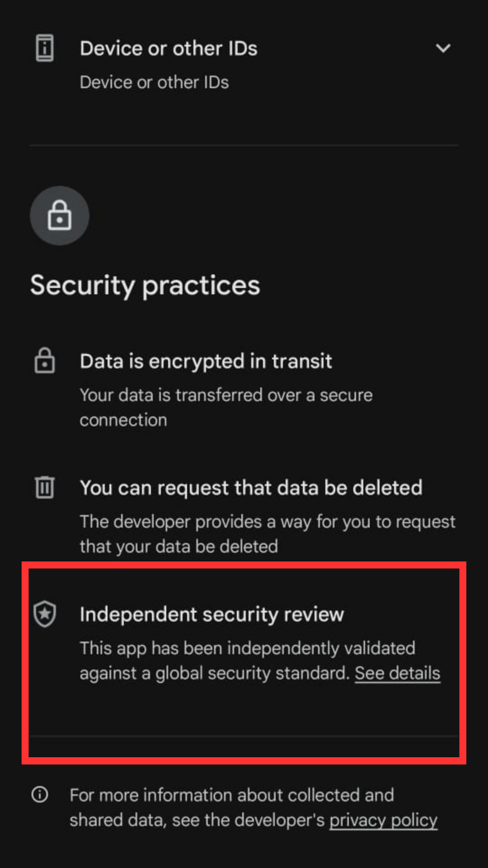Viewport: 488px width, 868px height.
Task: Click the large lock icon in circle
Action: pyautogui.click(x=60, y=216)
